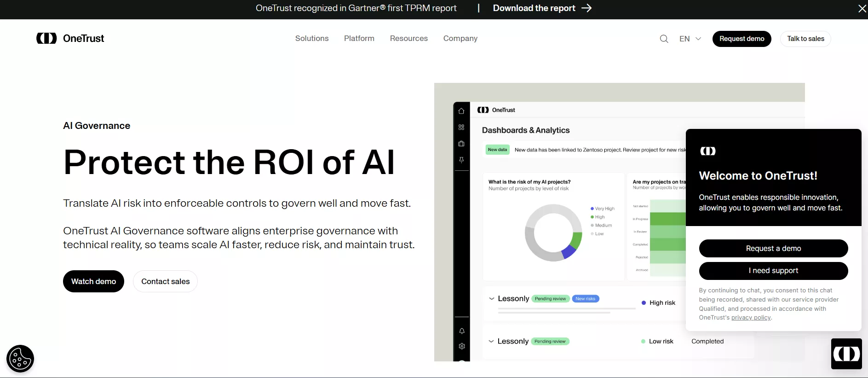
Task: Click Request a demo in the chat popup
Action: (x=773, y=249)
